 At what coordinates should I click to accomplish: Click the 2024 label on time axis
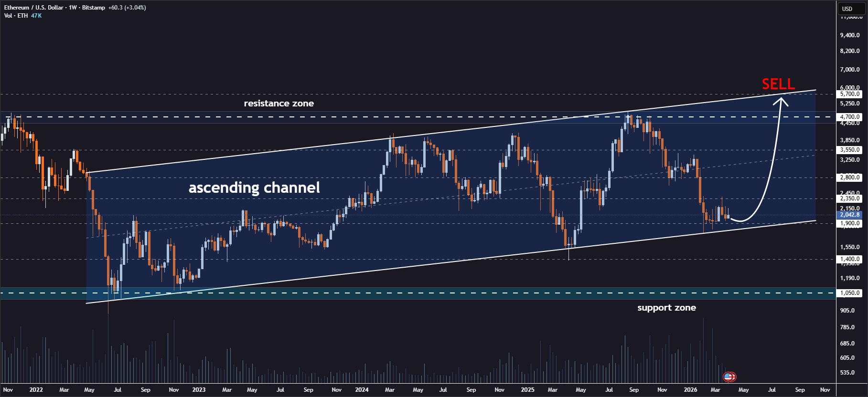[362, 390]
